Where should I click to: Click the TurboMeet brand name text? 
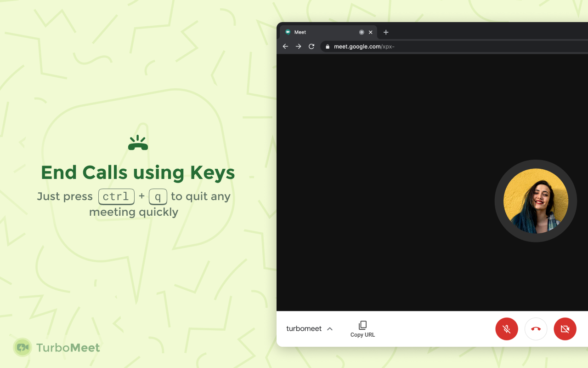(x=68, y=348)
